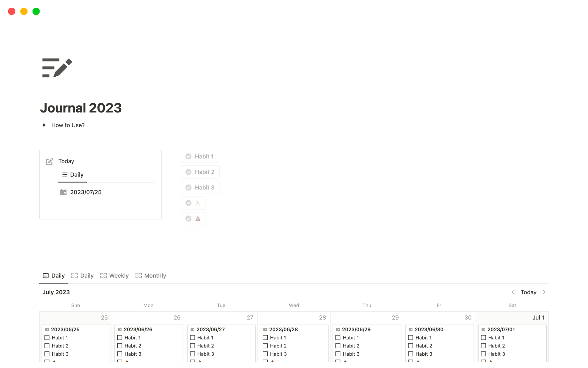This screenshot has width=588, height=368.
Task: Click the list icon on Daily tab
Action: click(64, 174)
